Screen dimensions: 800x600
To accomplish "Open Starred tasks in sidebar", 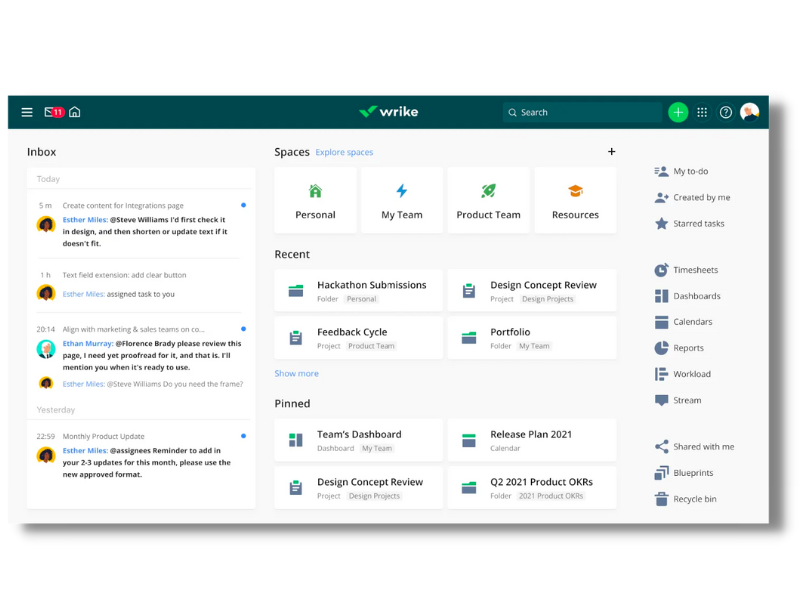I will point(689,223).
